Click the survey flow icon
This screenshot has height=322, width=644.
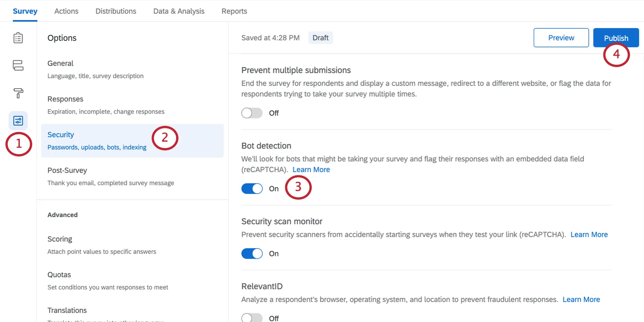[x=18, y=65]
